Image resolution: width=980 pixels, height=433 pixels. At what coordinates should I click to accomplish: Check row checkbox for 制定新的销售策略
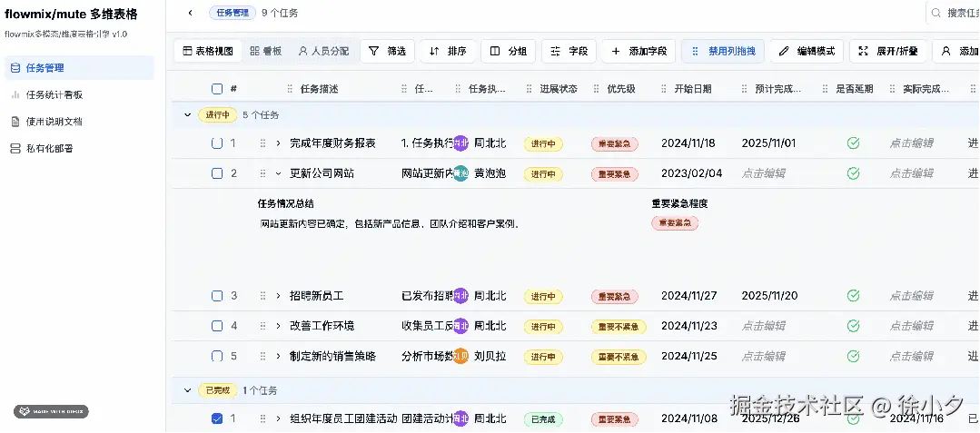[x=217, y=356]
